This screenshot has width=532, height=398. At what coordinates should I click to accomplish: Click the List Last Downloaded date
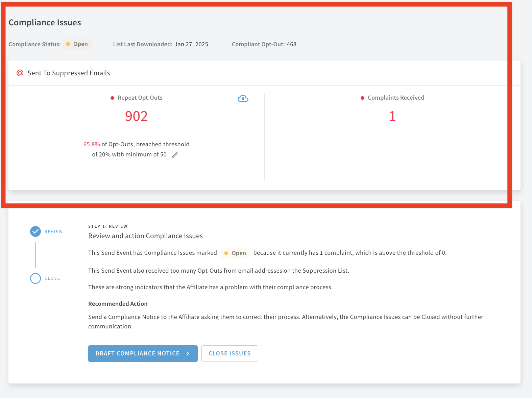(x=191, y=44)
